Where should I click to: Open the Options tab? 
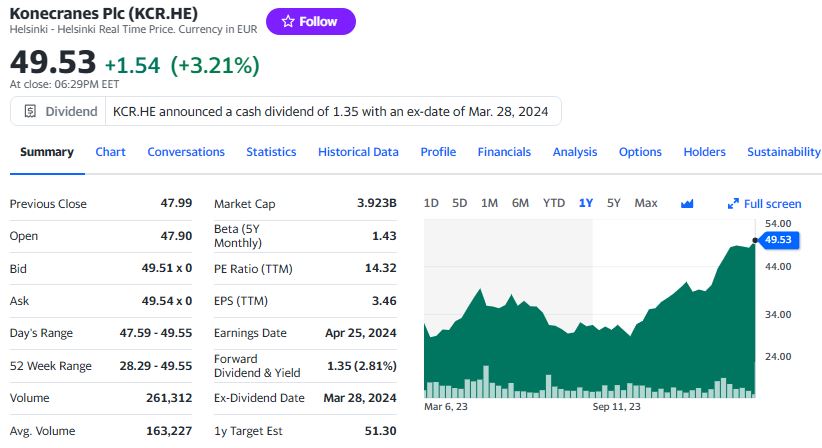click(640, 152)
